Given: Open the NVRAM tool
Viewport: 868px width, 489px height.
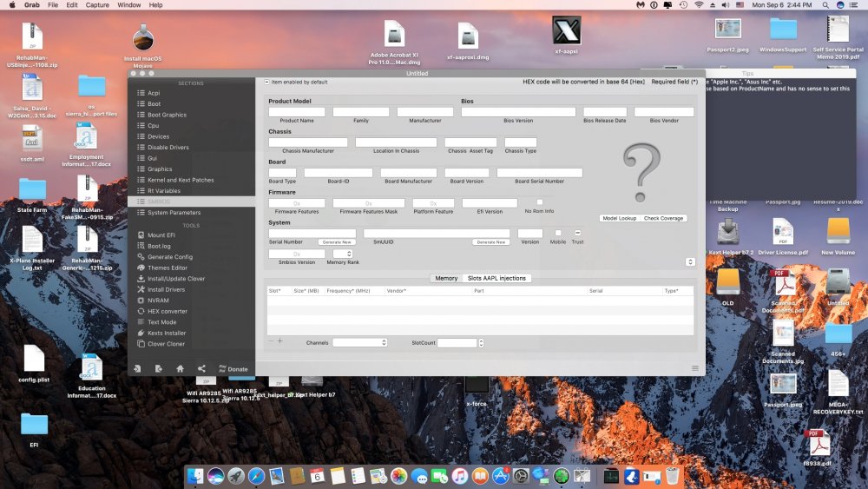Looking at the screenshot, I should pyautogui.click(x=158, y=301).
